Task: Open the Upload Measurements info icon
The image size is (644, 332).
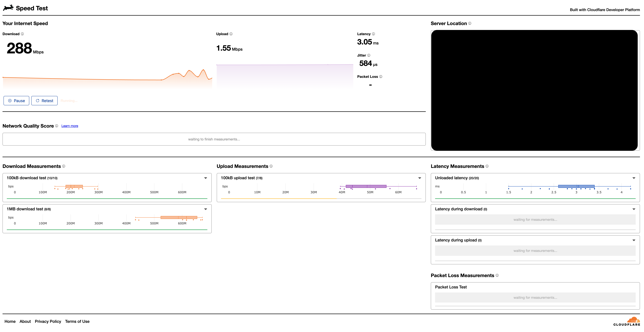Action: 271,166
